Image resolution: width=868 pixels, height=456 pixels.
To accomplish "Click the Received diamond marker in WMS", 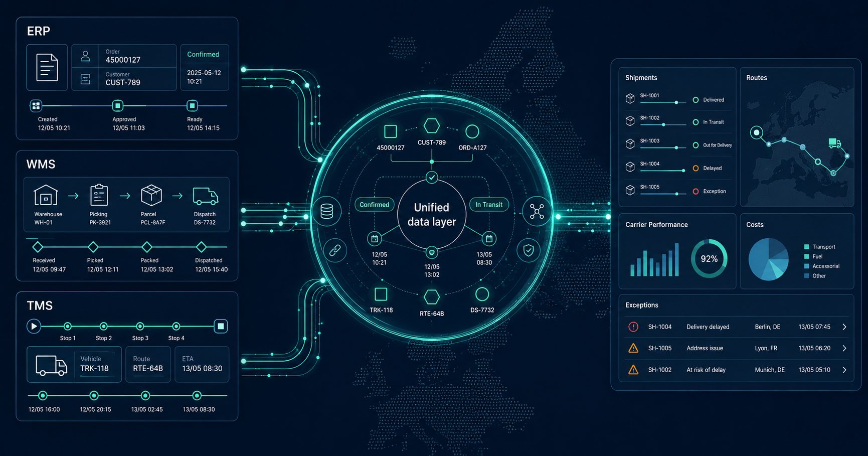I will pos(38,247).
